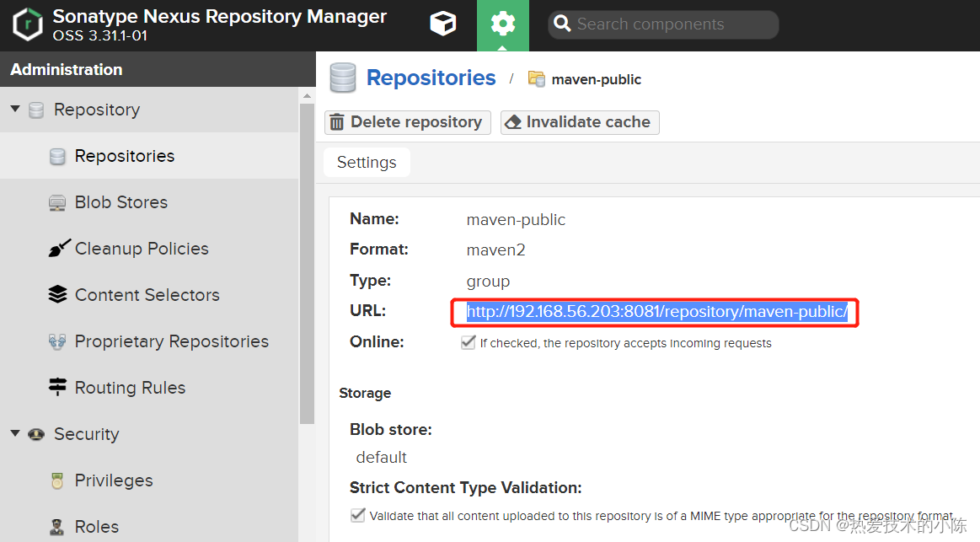Toggle Strict Content Type Validation checkbox
This screenshot has width=980, height=542.
click(x=357, y=515)
